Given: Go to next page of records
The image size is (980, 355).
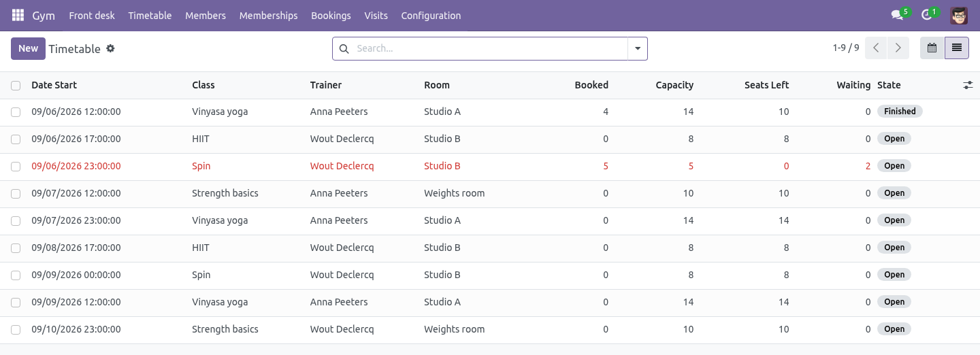Looking at the screenshot, I should click(x=898, y=48).
